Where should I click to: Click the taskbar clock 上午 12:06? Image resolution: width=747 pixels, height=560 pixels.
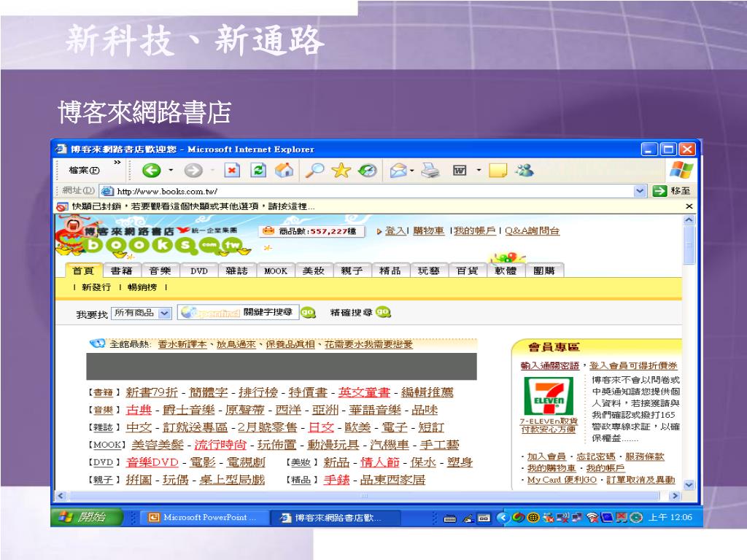670,517
